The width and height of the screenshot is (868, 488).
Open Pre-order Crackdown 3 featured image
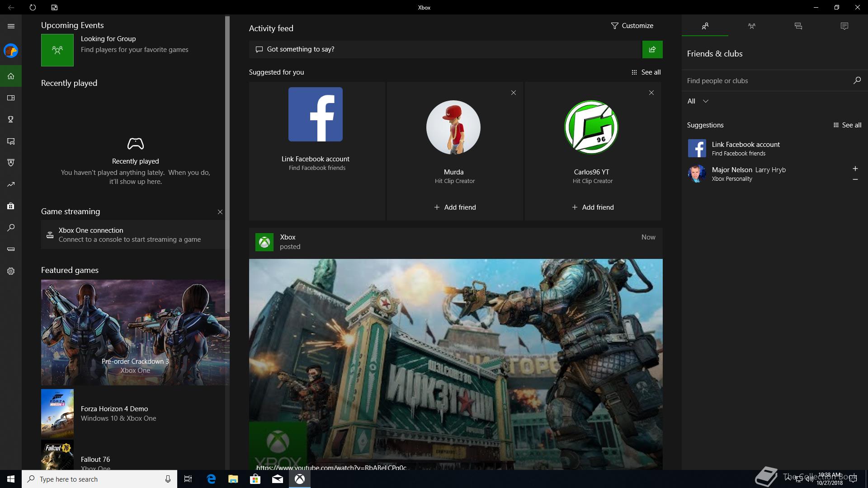coord(135,332)
